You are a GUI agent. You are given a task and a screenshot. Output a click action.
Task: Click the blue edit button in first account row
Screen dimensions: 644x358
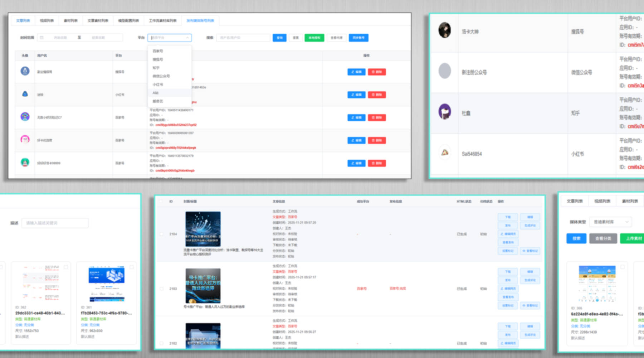tap(356, 72)
